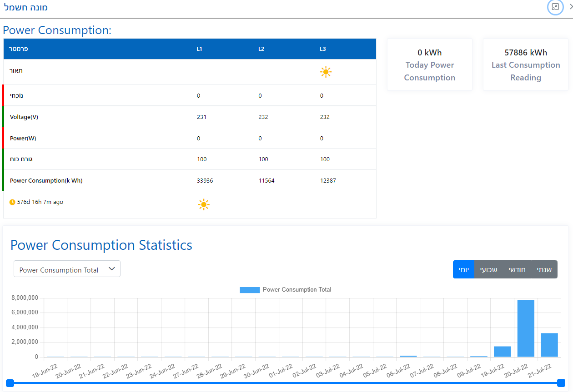Click the sun icon in the last-update row
Screen dimensions: 573x392
(x=204, y=204)
